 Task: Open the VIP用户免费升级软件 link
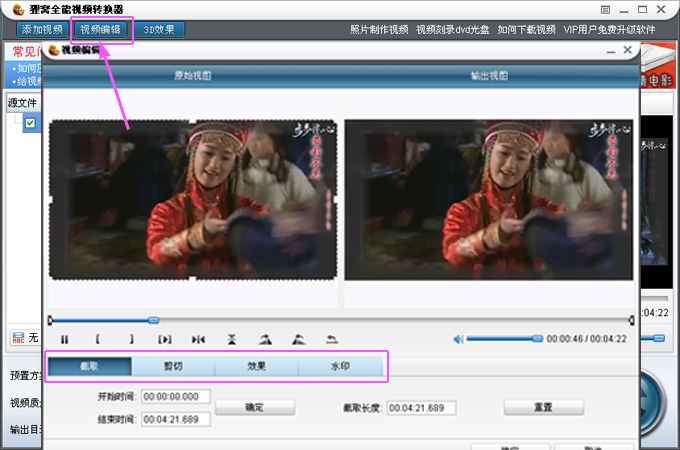(609, 29)
